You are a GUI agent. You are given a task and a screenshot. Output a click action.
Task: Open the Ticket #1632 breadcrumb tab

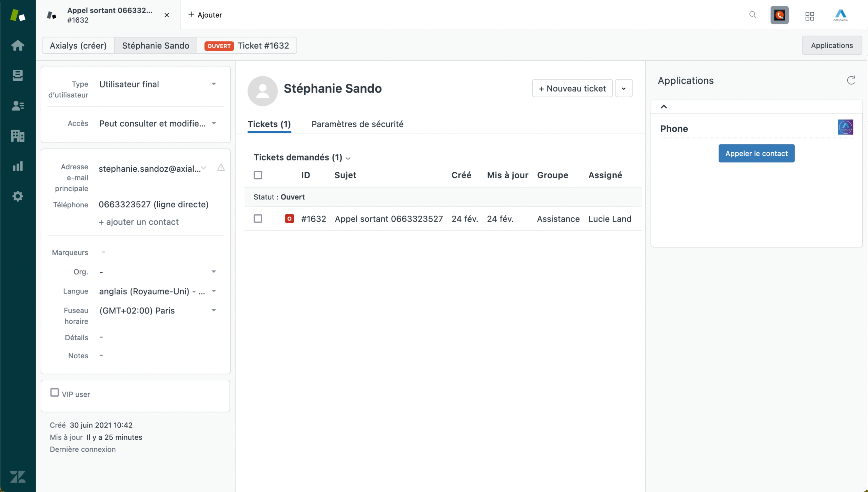point(247,45)
